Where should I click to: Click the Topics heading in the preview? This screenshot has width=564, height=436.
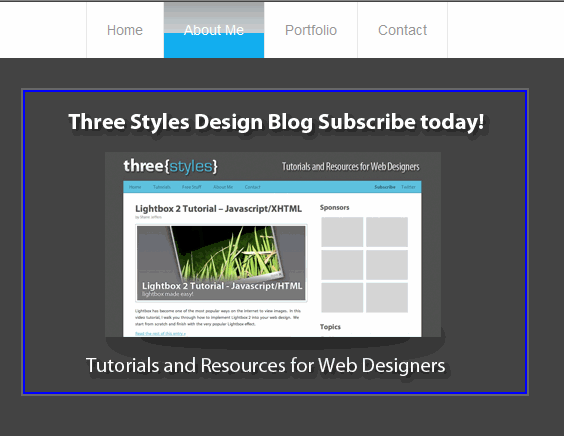[x=330, y=327]
